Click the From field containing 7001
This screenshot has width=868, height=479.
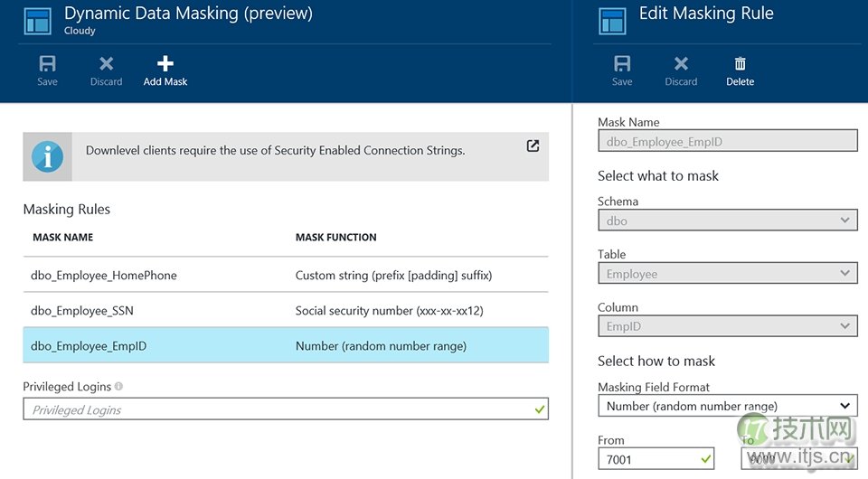point(656,458)
